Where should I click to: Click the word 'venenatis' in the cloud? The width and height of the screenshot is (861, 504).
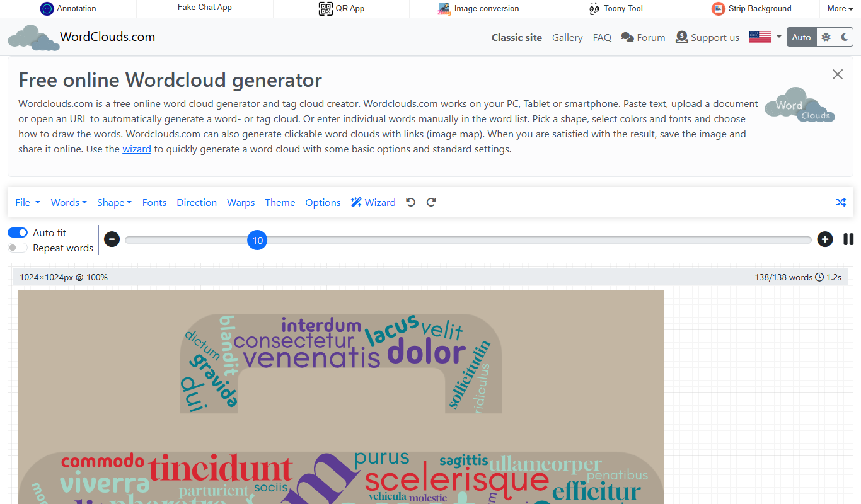(311, 358)
